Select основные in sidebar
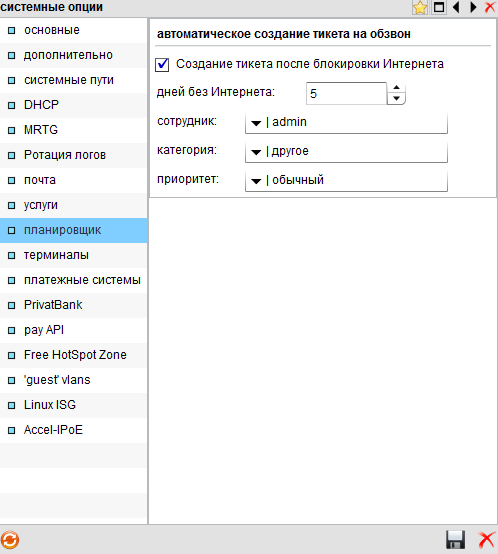The width and height of the screenshot is (498, 554). [73, 30]
